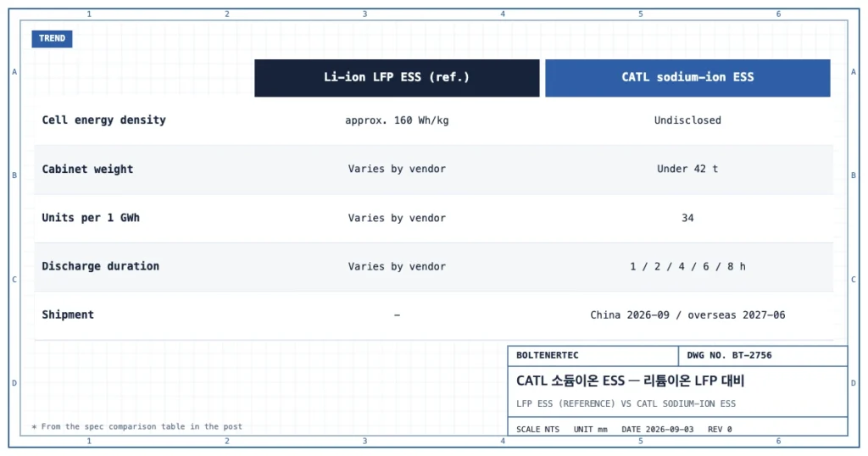Click the TREND badge
Image resolution: width=868 pixels, height=456 pixels.
pyautogui.click(x=52, y=39)
